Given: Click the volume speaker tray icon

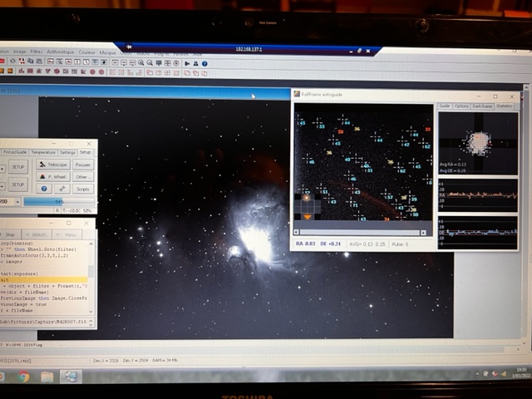Looking at the screenshot, I should click(504, 374).
